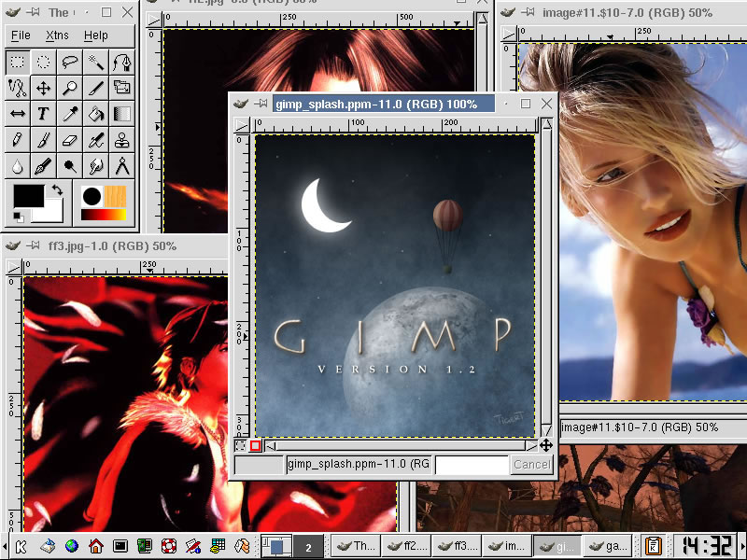Click the horizontal scrollbar right arrow in gimp_splash
747x560 pixels.
point(531,446)
